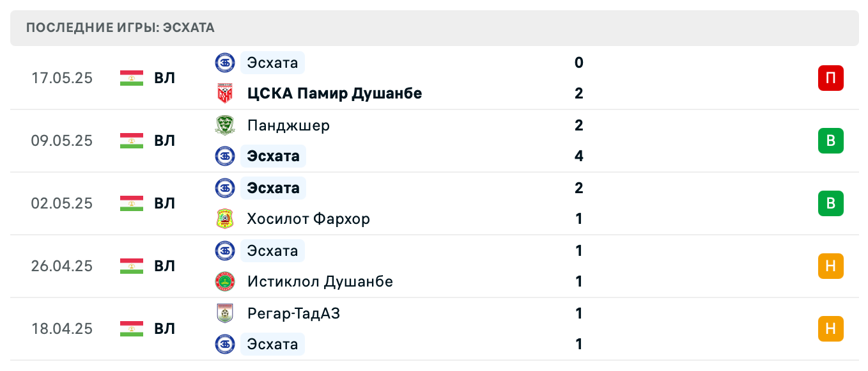Click the score 4 for Эсхата
This screenshot has height=371, width=868.
pyautogui.click(x=579, y=156)
